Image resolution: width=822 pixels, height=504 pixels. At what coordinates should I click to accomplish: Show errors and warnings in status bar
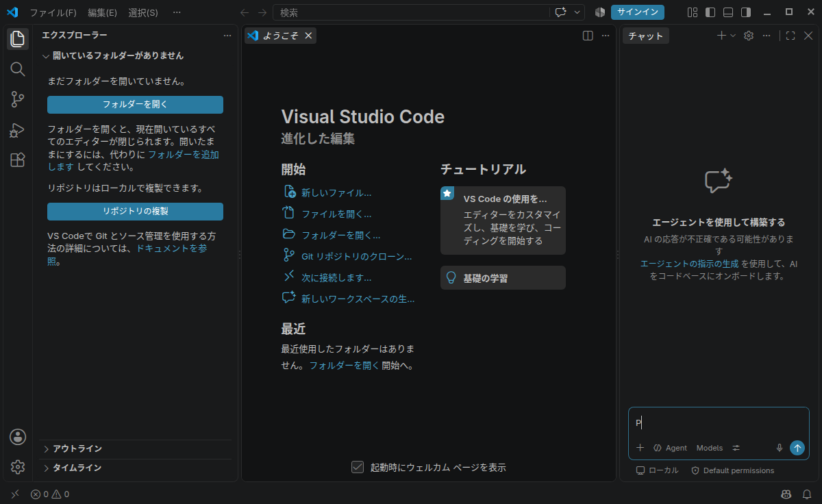coord(50,494)
